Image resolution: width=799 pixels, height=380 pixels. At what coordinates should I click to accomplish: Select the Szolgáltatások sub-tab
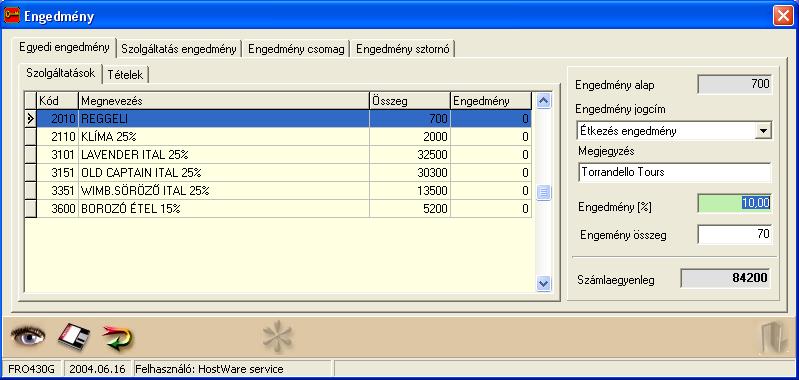pos(61,73)
